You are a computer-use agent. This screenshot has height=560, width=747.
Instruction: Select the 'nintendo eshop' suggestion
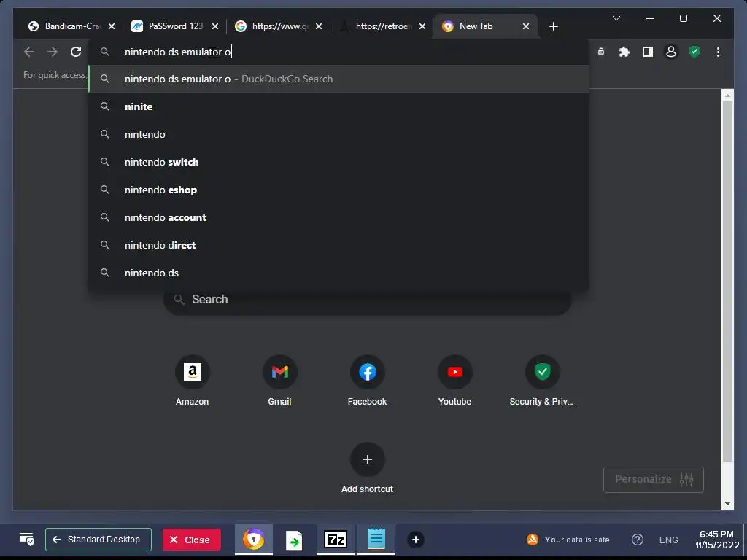pos(338,190)
